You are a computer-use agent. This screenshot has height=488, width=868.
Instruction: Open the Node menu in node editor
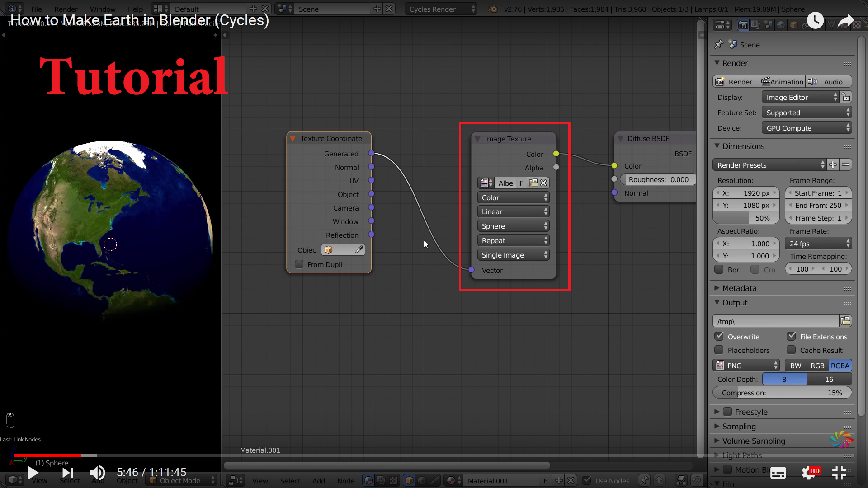pyautogui.click(x=345, y=481)
